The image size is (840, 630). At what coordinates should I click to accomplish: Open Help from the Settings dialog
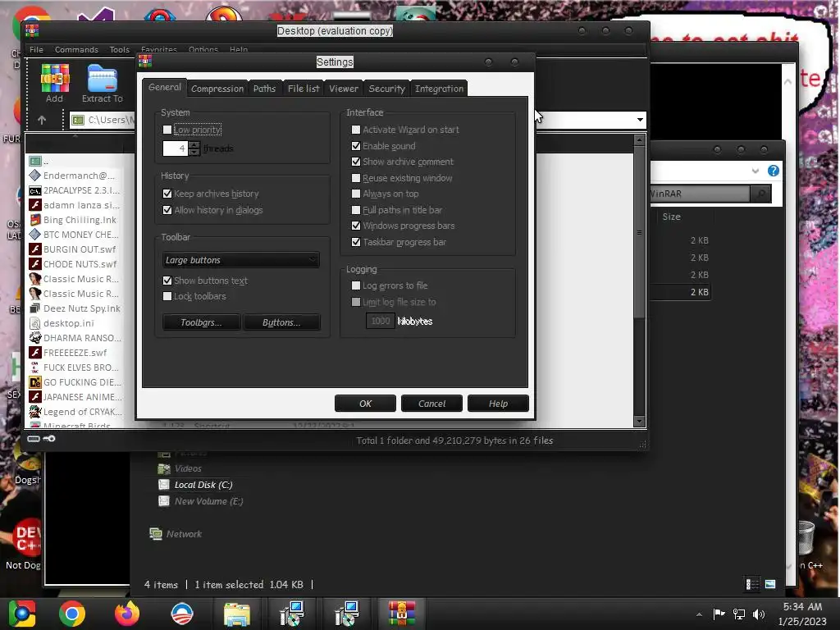498,404
